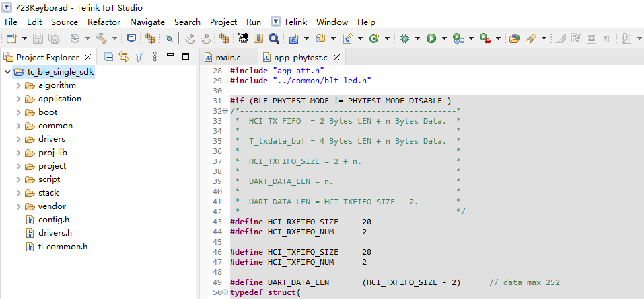Open the Project Explorer View Menu dots

pos(154,56)
